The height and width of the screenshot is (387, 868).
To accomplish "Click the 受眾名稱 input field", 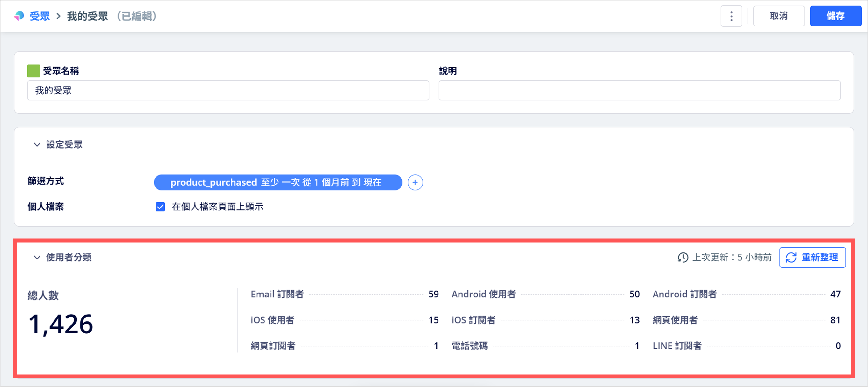I will coord(228,90).
